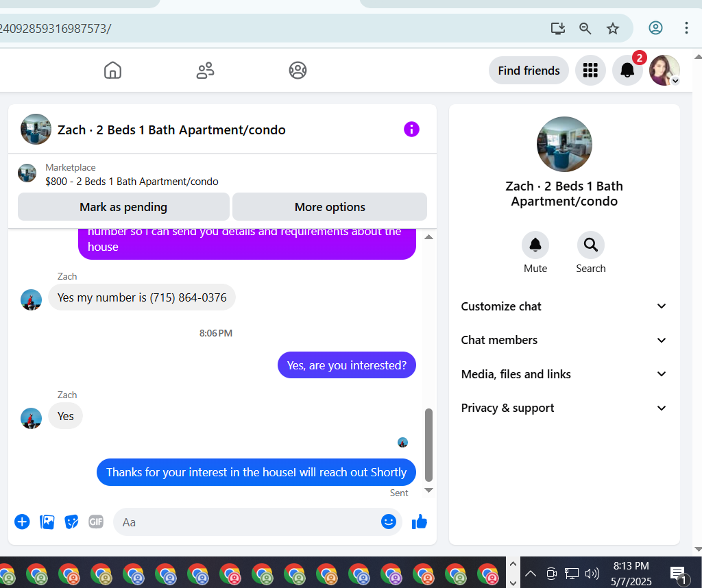This screenshot has height=588, width=702.
Task: Open the $800 Marketplace listing link
Action: click(132, 181)
